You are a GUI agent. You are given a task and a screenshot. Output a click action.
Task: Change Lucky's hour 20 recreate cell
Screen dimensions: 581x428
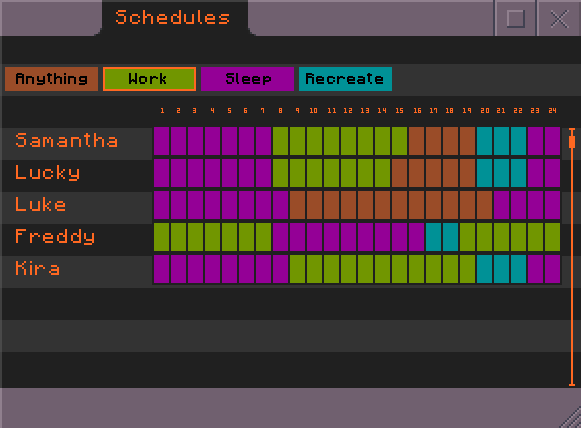coord(484,173)
